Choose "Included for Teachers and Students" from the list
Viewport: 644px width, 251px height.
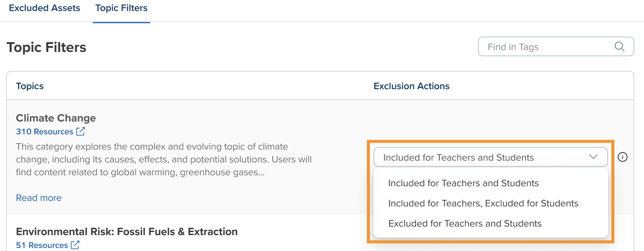463,183
